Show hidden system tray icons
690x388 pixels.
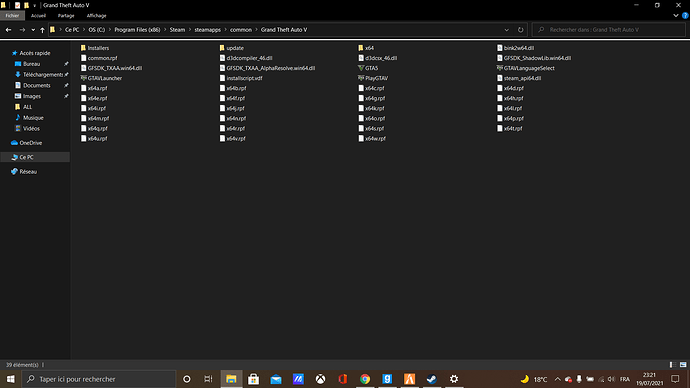[x=558, y=379]
